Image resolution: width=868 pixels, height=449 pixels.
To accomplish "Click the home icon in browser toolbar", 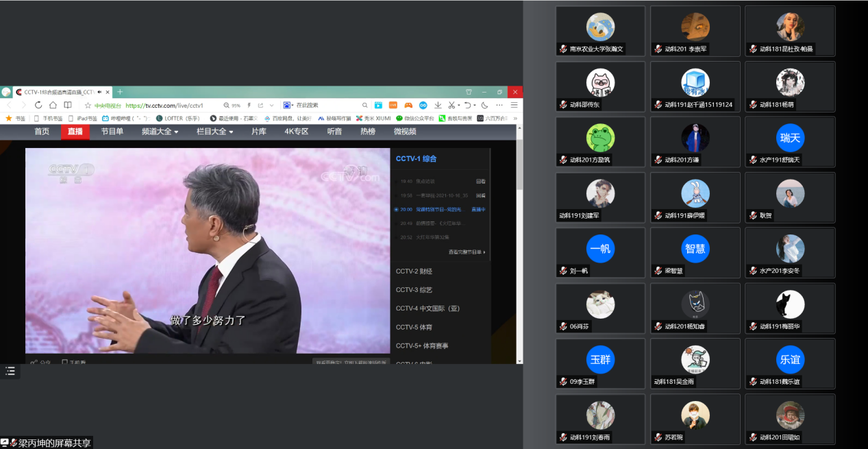I will 53,105.
